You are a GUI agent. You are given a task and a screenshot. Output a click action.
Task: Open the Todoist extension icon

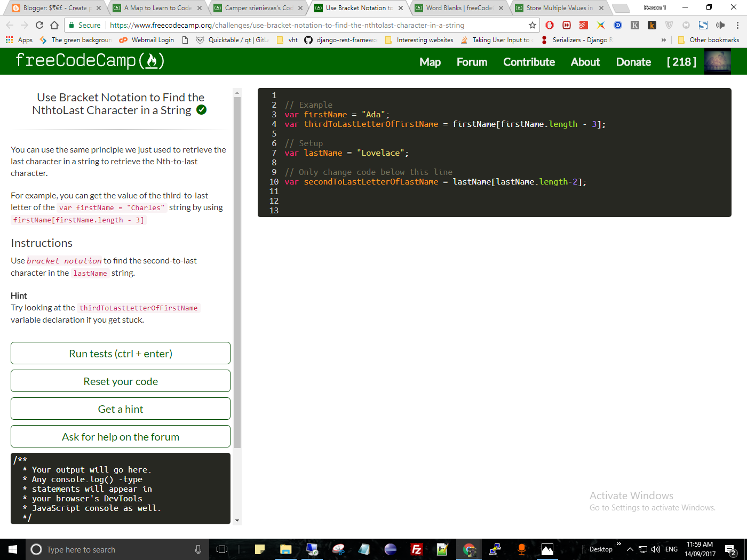coord(584,25)
